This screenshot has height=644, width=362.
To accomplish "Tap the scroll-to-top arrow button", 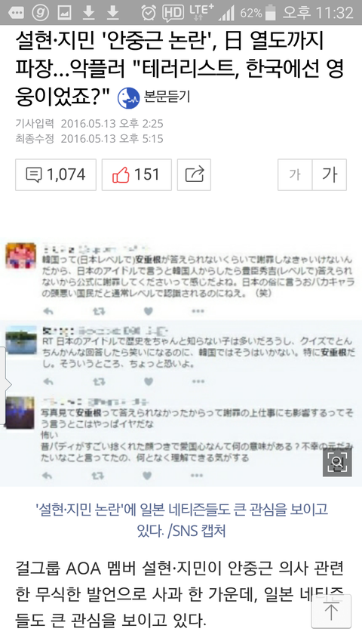I will (x=331, y=612).
